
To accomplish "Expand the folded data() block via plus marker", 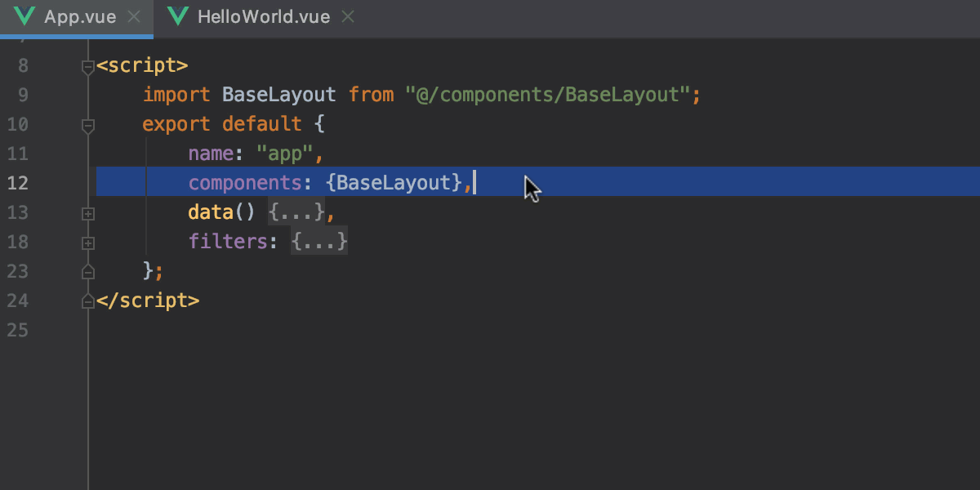I will pos(87,213).
